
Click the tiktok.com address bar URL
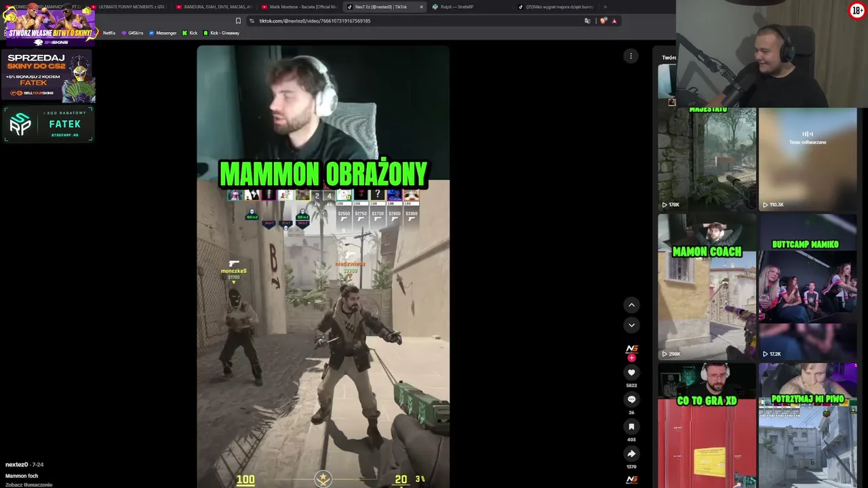[x=314, y=21]
